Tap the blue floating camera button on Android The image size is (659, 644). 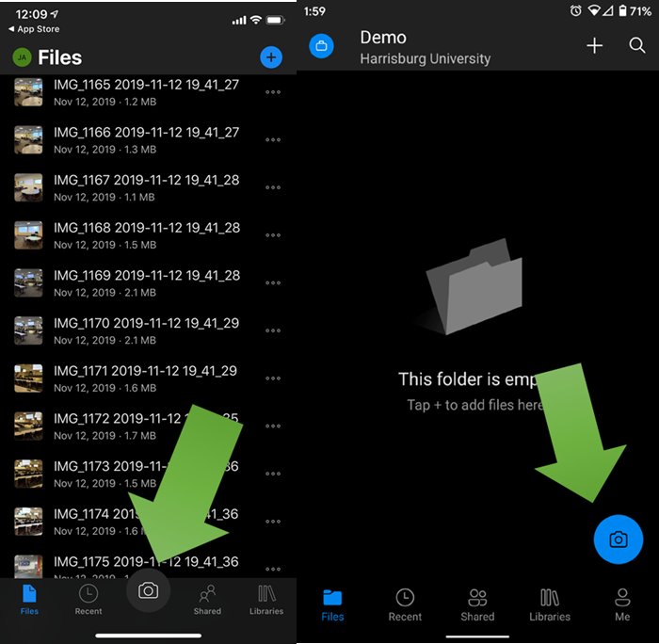pos(619,539)
